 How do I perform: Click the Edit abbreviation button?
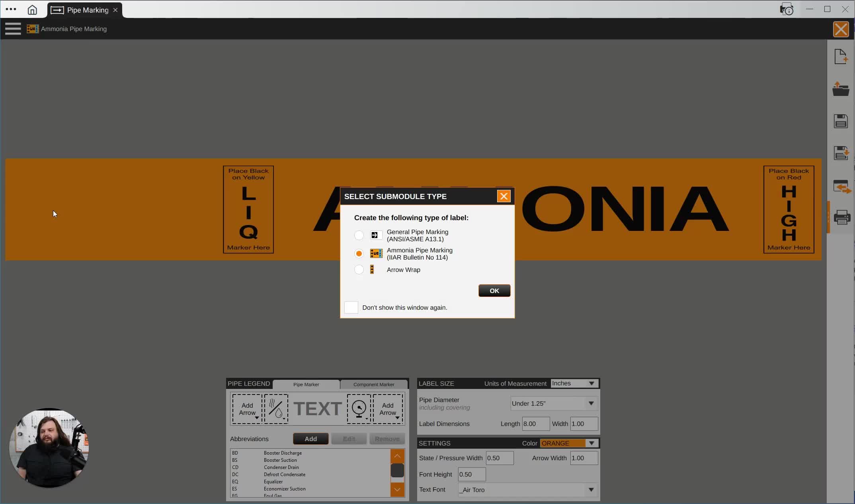pos(349,439)
